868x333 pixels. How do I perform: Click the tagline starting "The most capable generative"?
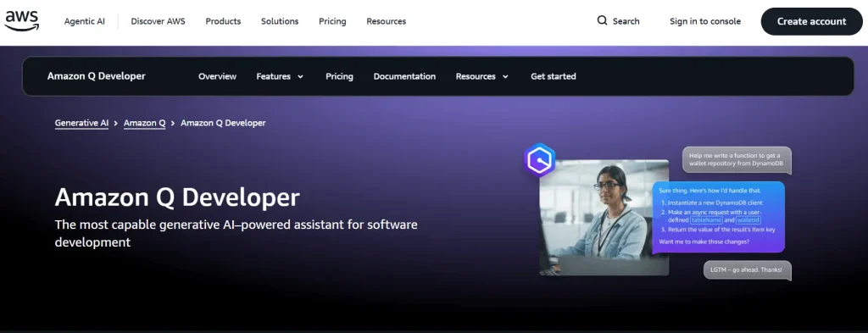click(x=236, y=233)
